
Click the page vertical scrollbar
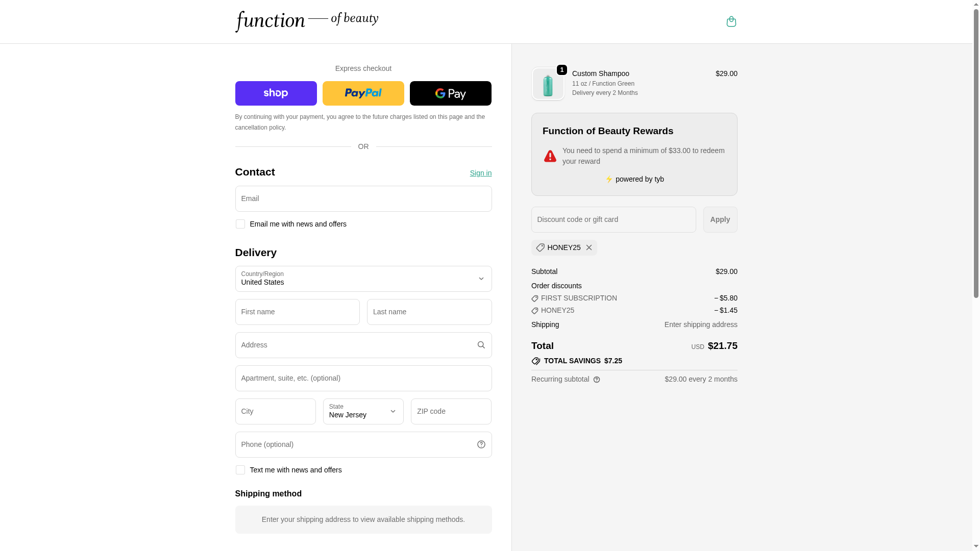[x=976, y=153]
